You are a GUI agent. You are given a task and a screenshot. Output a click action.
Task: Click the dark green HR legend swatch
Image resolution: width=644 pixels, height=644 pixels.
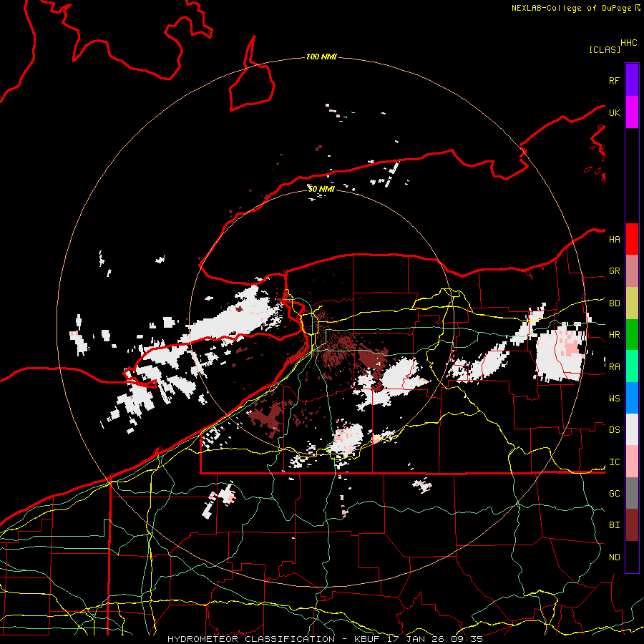click(x=632, y=335)
